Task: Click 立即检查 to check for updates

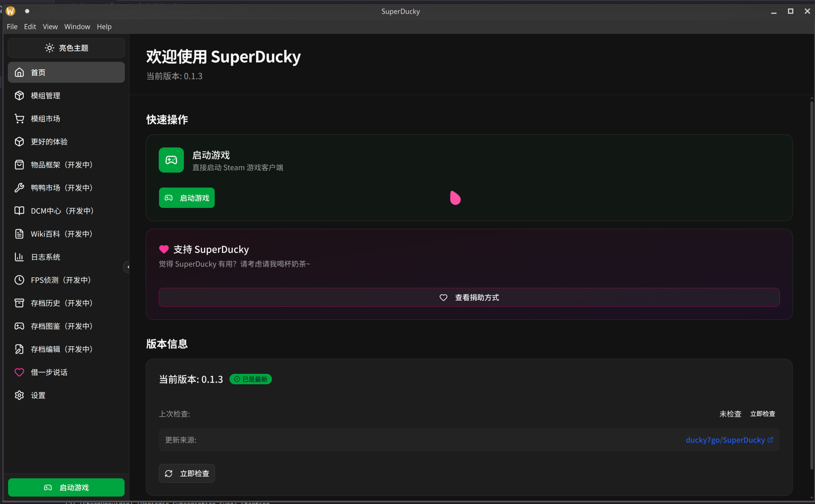Action: [187, 473]
